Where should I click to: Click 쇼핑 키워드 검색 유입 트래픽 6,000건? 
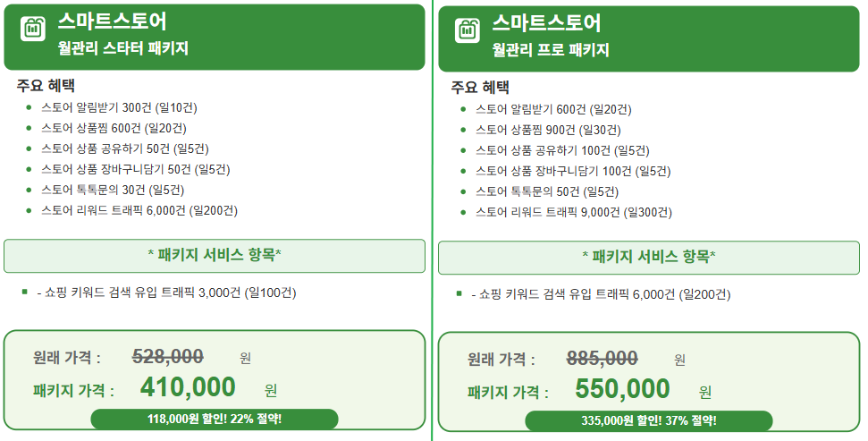tap(602, 294)
